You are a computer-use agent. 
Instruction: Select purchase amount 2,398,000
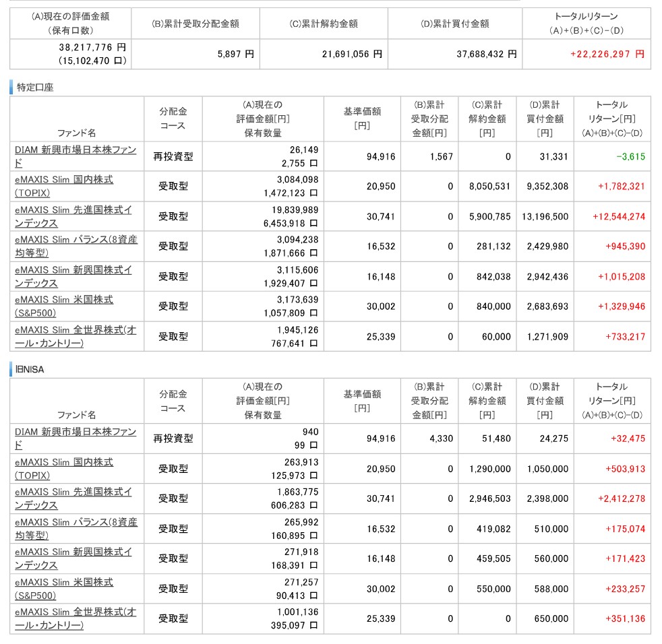pos(547,498)
